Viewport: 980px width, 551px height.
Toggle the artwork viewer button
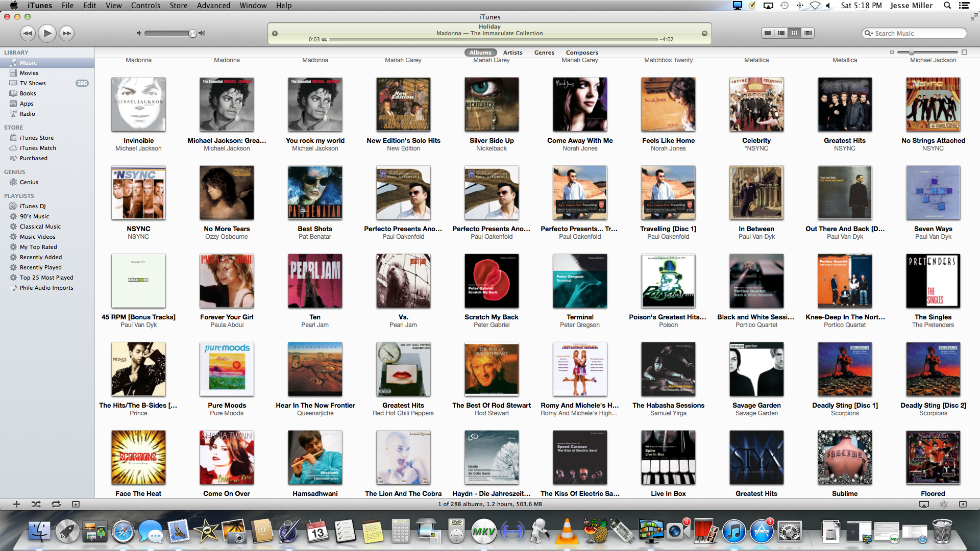[76, 504]
